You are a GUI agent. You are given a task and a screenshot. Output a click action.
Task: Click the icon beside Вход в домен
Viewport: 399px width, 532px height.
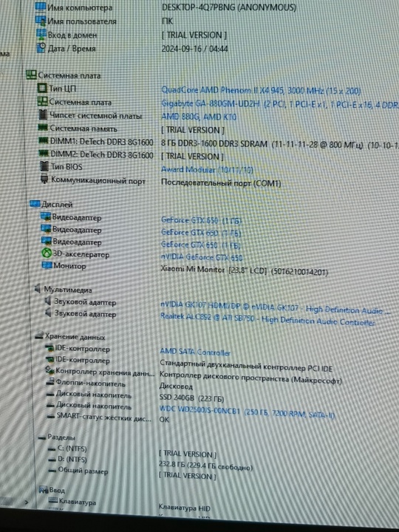pos(41,34)
